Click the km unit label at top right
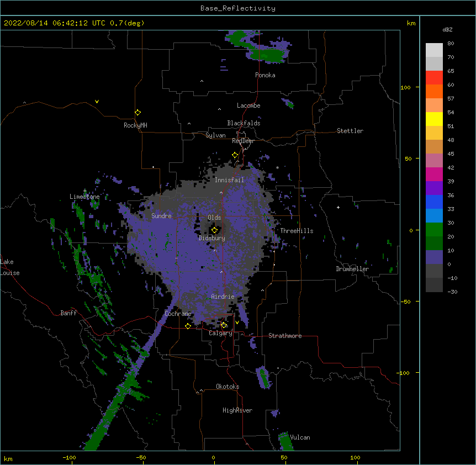Image resolution: width=476 pixels, height=465 pixels. coord(411,23)
